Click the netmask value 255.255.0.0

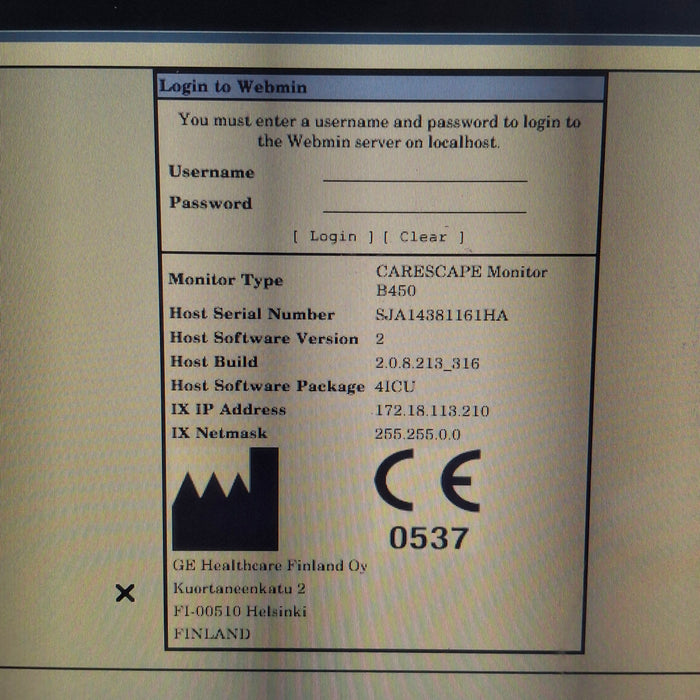417,434
